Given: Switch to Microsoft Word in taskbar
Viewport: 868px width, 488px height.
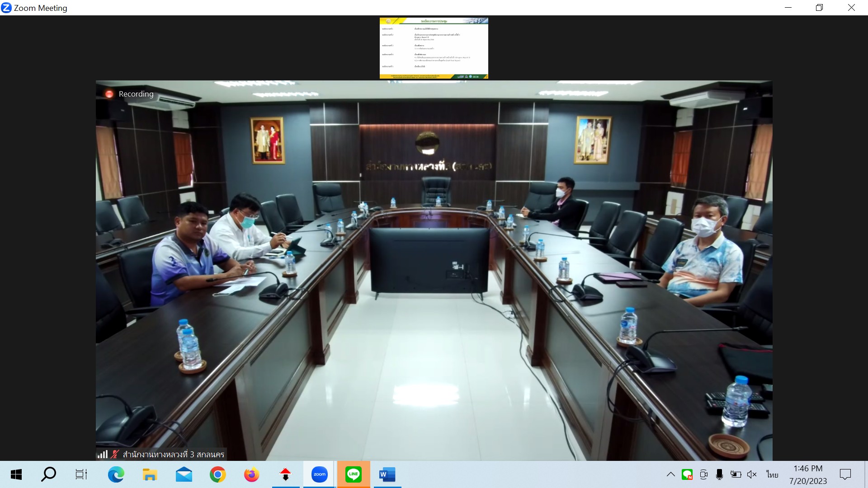Looking at the screenshot, I should [x=387, y=474].
